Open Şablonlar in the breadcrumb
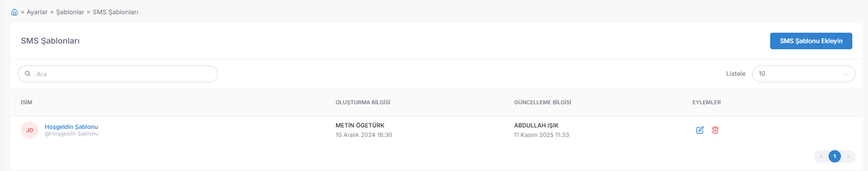 (x=70, y=12)
